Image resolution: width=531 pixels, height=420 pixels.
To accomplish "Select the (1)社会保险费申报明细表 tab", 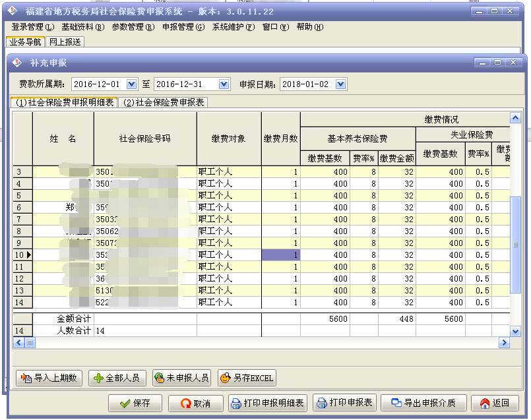I will (65, 103).
